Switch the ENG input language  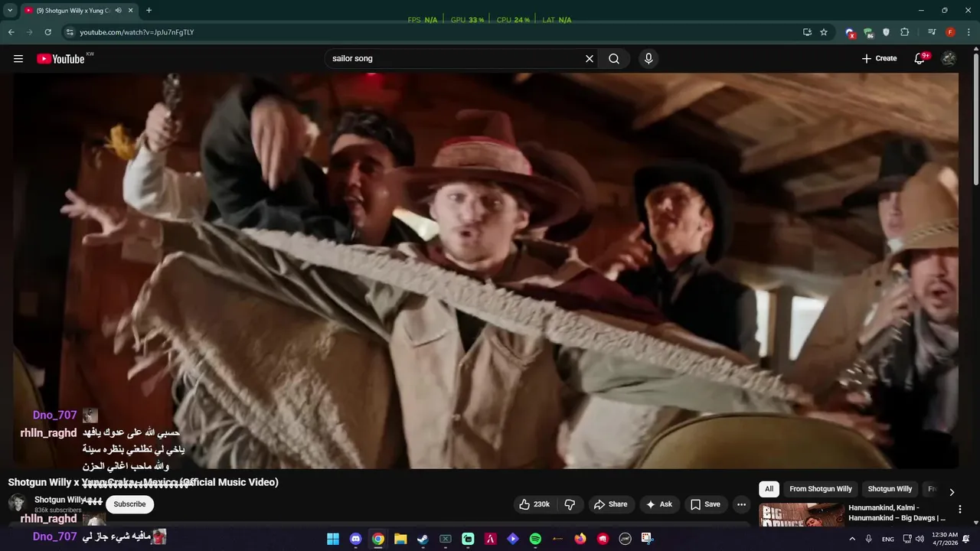point(888,539)
